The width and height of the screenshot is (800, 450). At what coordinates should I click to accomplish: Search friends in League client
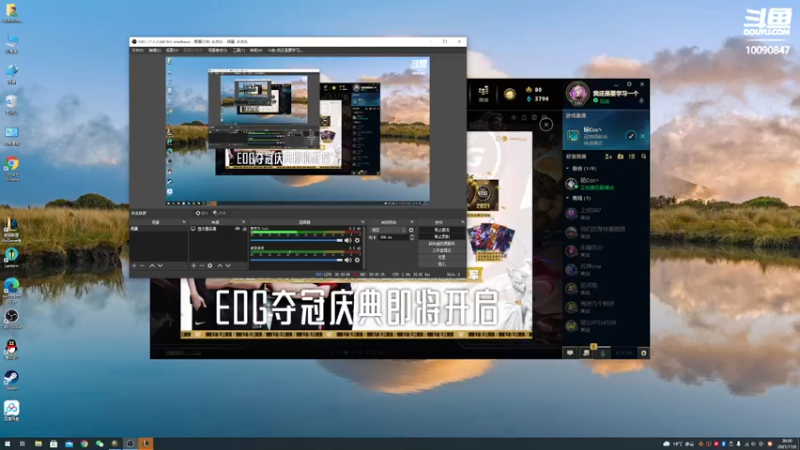click(x=643, y=157)
